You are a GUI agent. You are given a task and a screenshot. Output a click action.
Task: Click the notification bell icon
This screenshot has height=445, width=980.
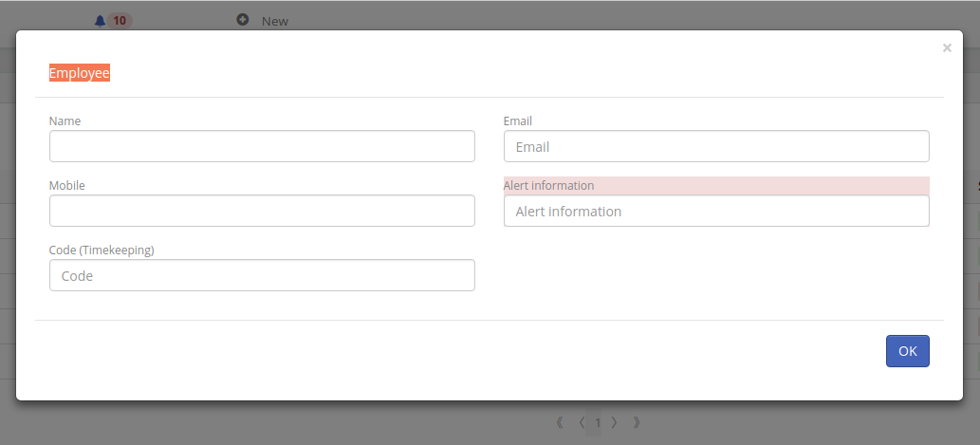(x=100, y=21)
